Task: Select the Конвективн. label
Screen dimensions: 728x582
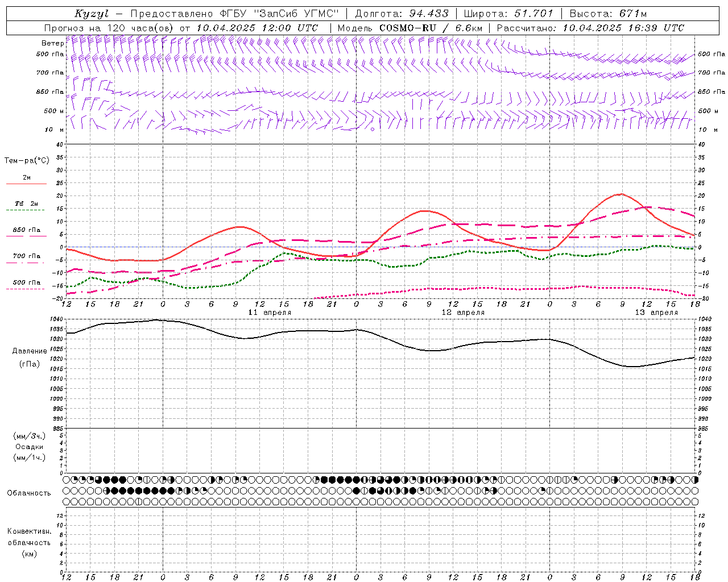Action: (x=29, y=531)
